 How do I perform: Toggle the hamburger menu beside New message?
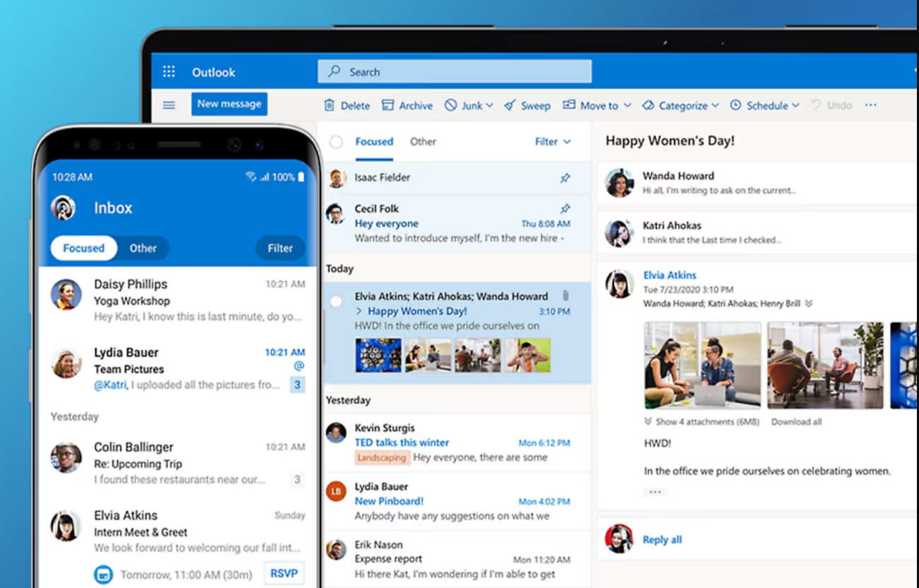[x=168, y=104]
